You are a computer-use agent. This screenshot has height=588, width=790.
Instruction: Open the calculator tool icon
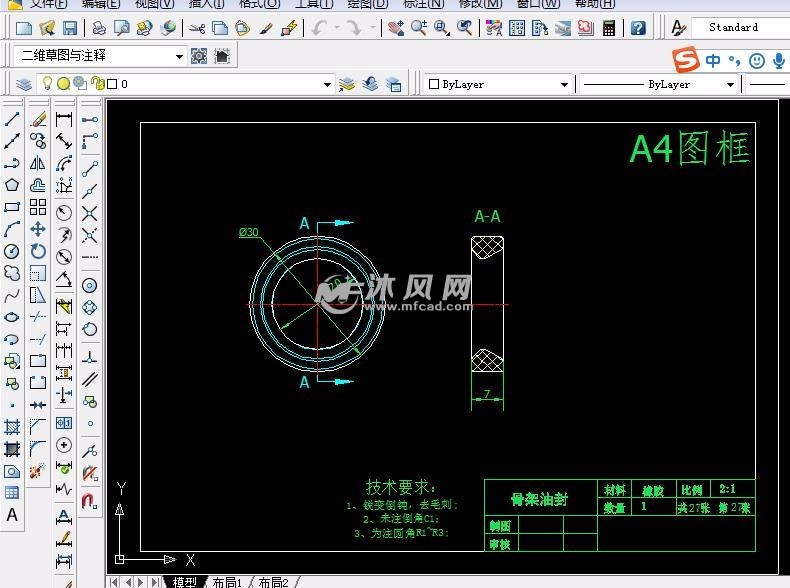point(609,28)
